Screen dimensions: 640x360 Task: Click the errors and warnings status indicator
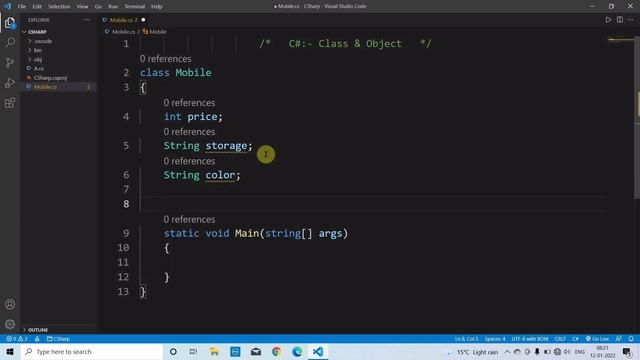coord(17,339)
